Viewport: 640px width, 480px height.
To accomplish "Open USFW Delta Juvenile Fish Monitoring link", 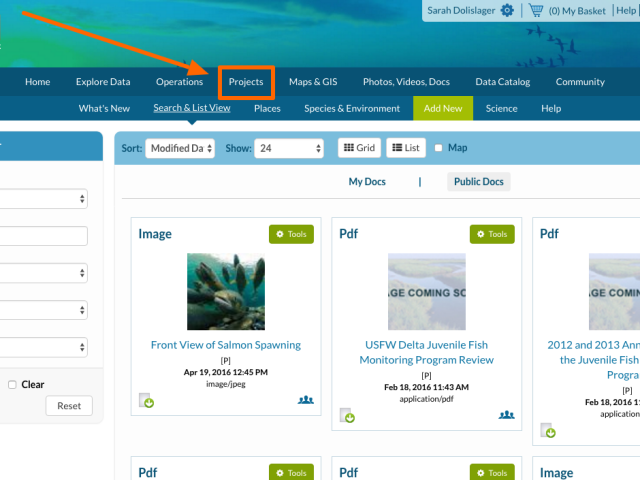I will (x=427, y=353).
